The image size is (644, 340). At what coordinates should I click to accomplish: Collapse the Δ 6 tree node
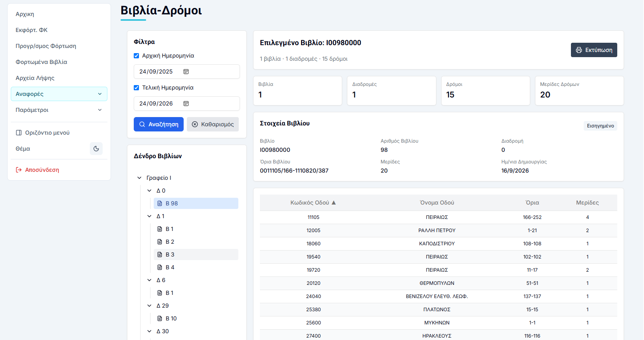pos(149,280)
